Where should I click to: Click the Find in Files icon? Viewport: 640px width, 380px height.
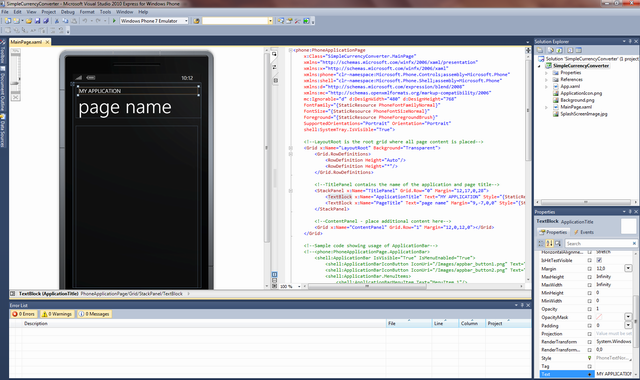point(196,21)
